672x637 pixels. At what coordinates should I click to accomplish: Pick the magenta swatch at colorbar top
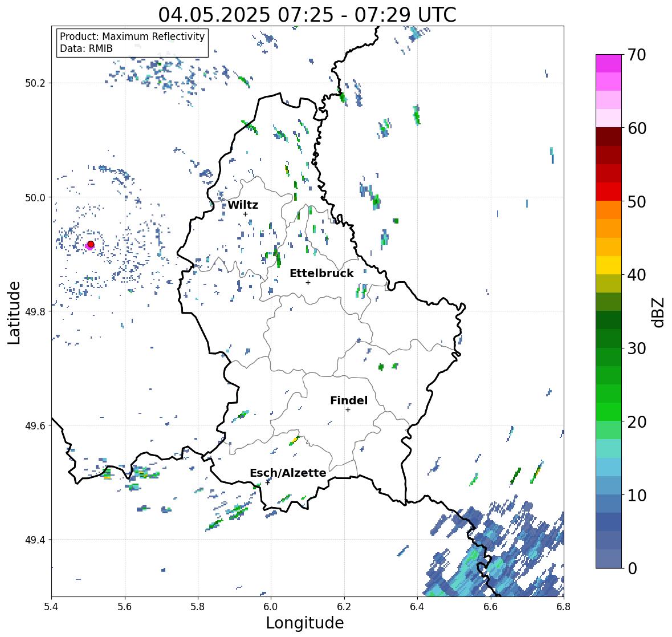609,63
